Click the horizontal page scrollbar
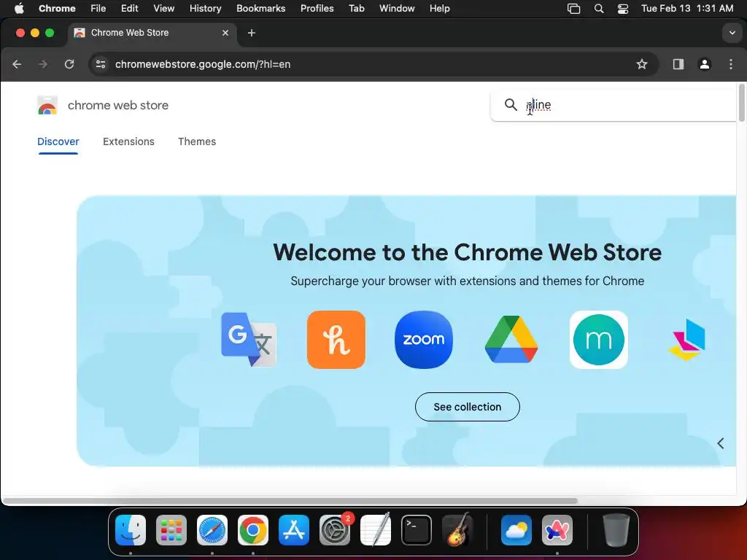Viewport: 747px width, 560px height. tap(290, 501)
